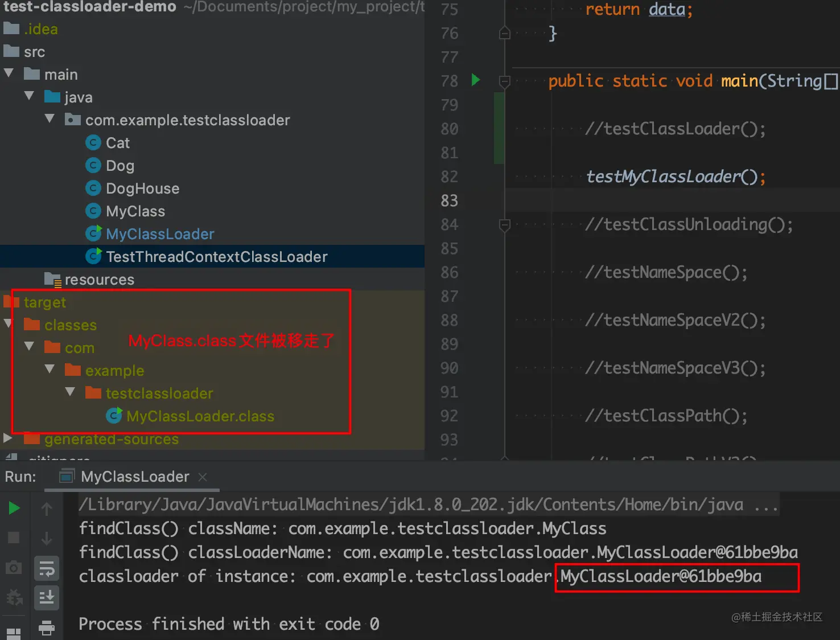Collapse the main folder
Viewport: 840px width, 640px height.
9,73
